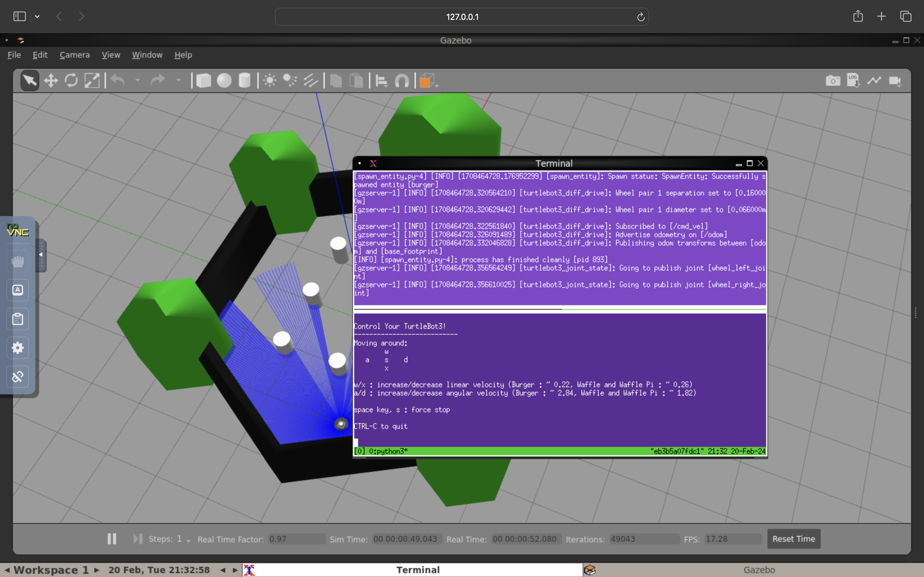This screenshot has width=924, height=577.
Task: Select the Scale mode tool
Action: [92, 80]
